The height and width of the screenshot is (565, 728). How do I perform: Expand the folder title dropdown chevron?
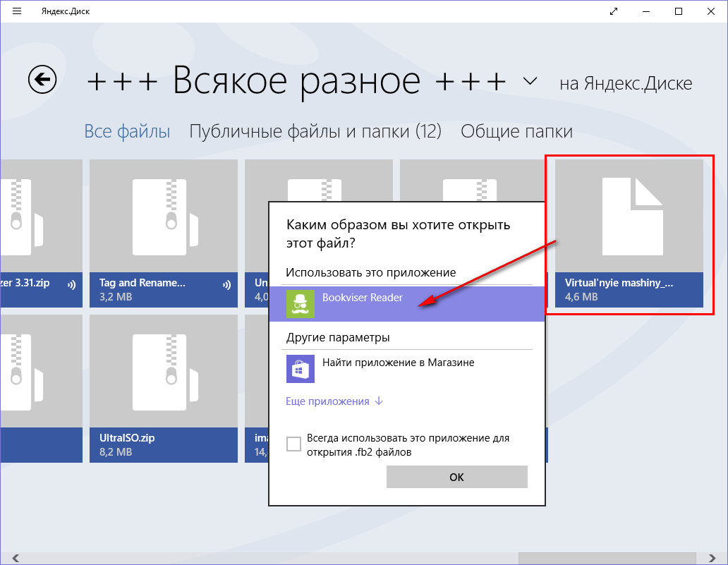[x=530, y=81]
